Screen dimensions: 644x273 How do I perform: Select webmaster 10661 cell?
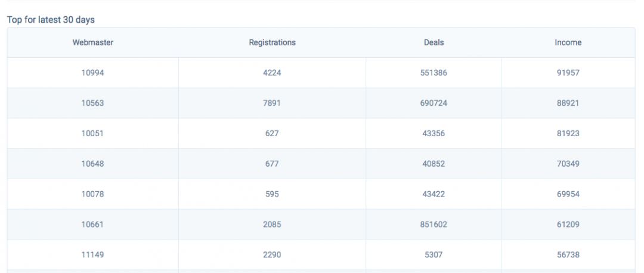pyautogui.click(x=93, y=225)
